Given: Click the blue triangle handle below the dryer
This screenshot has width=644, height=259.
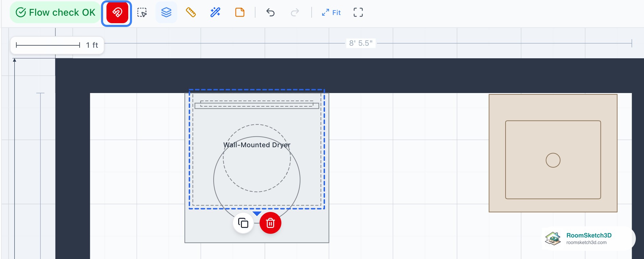Looking at the screenshot, I should pos(257,213).
